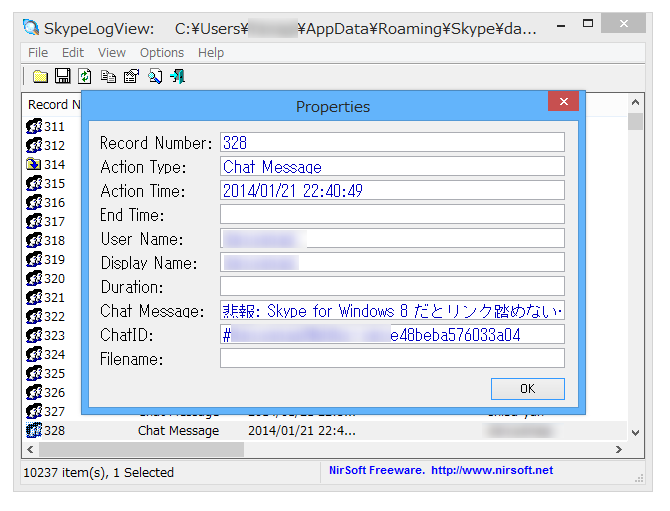Close the Properties dialog with red X
This screenshot has width=670, height=511.
pos(564,101)
